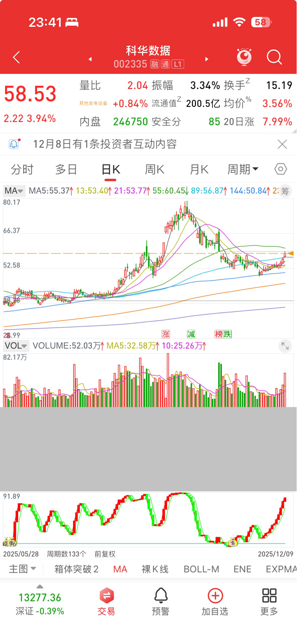Select 裸K线 indicator

tap(155, 569)
